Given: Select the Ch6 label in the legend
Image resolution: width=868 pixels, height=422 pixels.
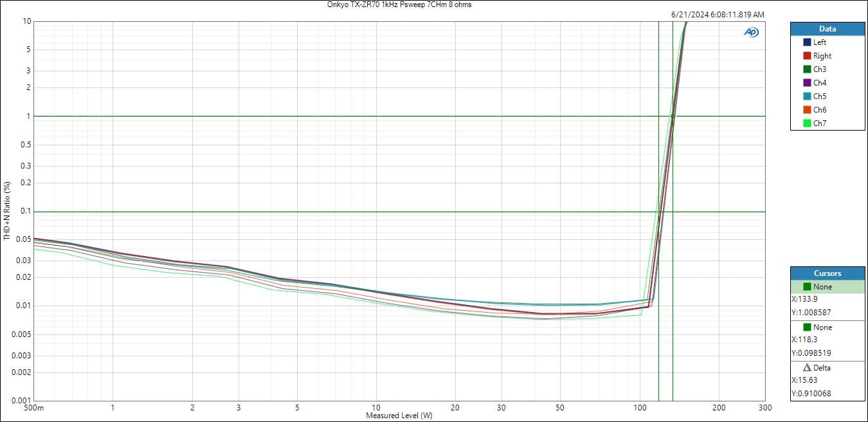Looking at the screenshot, I should [x=820, y=110].
